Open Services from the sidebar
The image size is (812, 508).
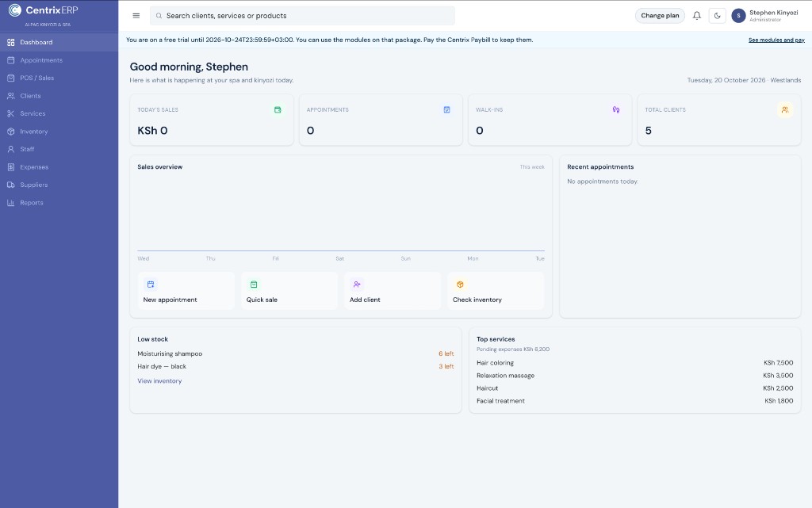59,114
